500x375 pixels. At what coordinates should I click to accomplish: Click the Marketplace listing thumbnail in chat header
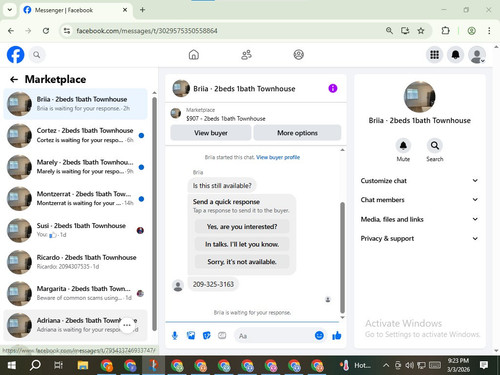[176, 113]
